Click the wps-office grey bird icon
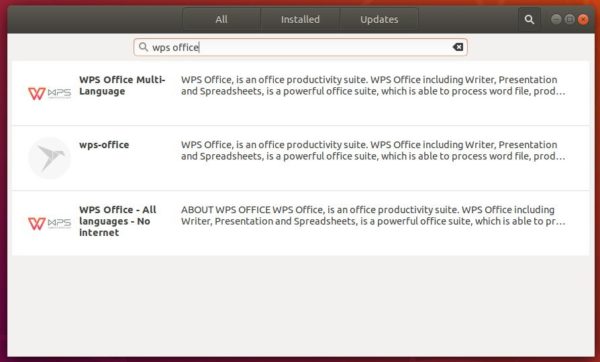 (49, 158)
